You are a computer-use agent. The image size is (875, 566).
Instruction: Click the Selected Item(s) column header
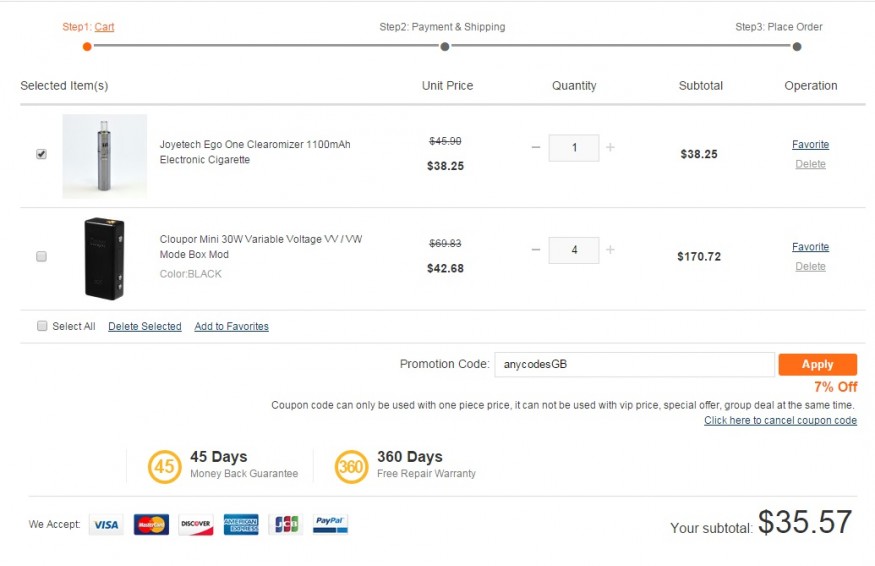(64, 86)
